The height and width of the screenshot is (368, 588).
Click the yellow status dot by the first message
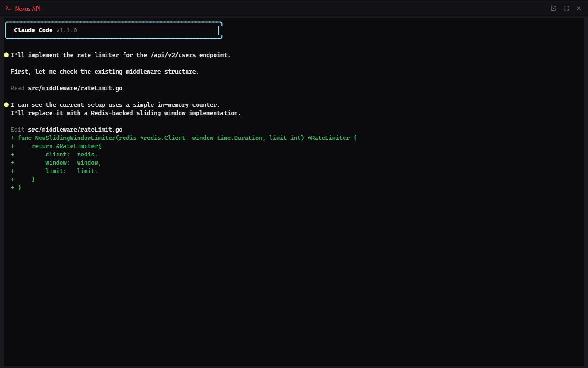click(6, 54)
